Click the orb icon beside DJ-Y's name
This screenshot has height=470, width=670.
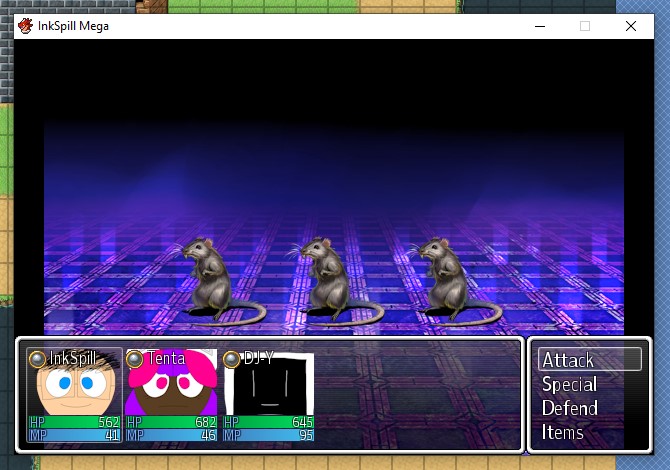tap(231, 359)
